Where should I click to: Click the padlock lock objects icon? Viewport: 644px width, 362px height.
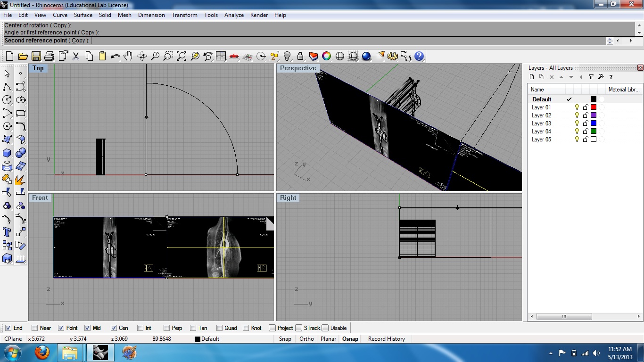300,57
